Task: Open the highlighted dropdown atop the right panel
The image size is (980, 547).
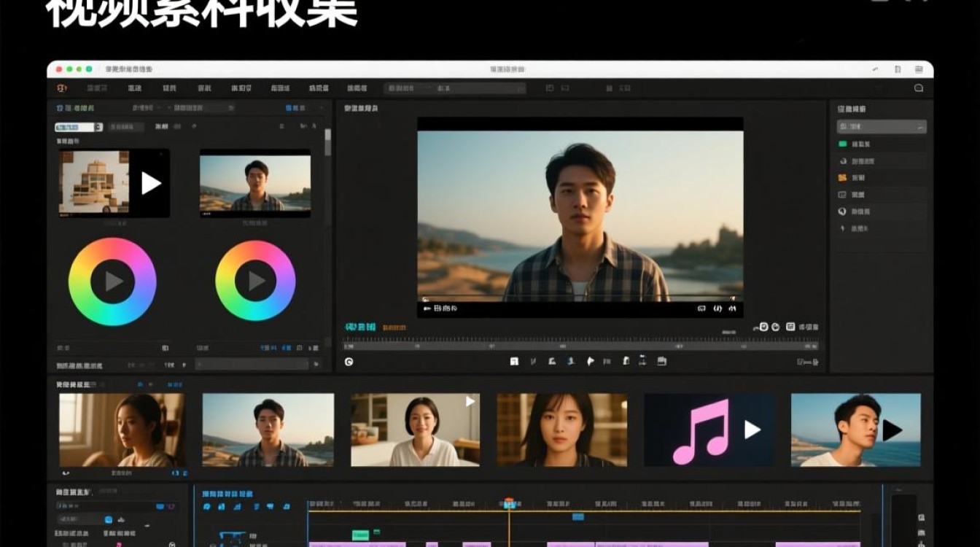Action: (x=882, y=127)
